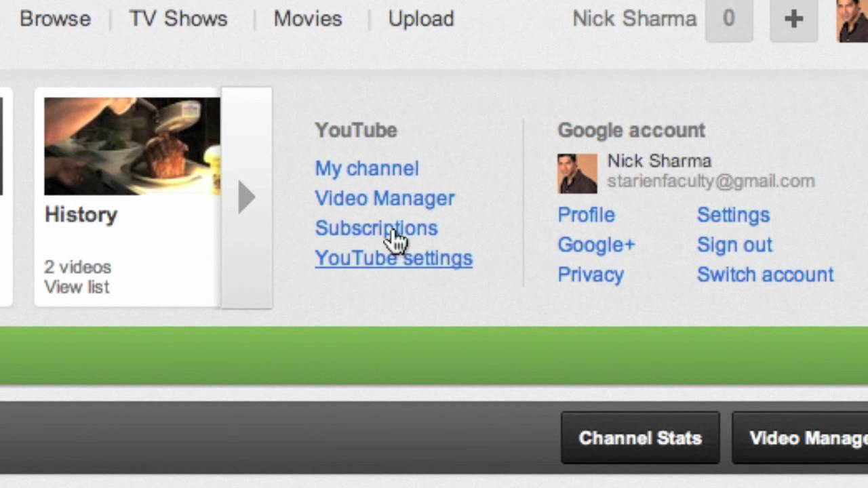This screenshot has height=488, width=868.
Task: Click View list under History
Action: [x=77, y=287]
